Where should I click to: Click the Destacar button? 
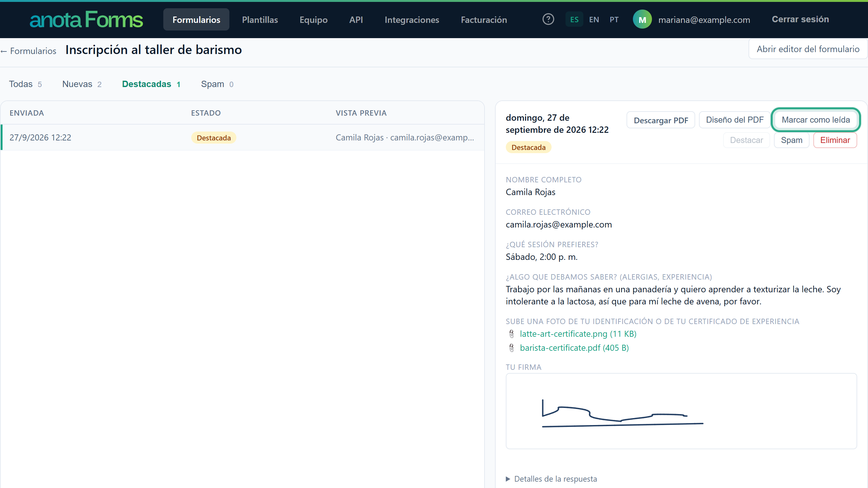(746, 140)
